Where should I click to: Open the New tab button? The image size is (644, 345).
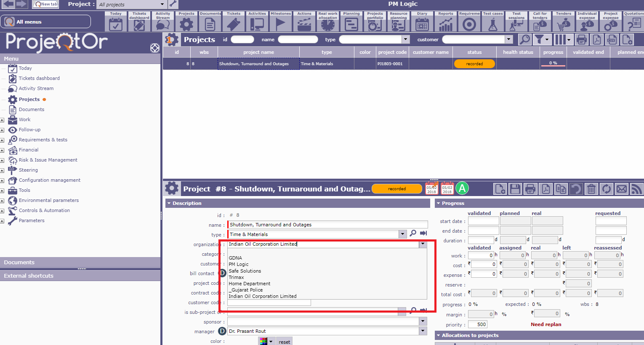coord(45,4)
